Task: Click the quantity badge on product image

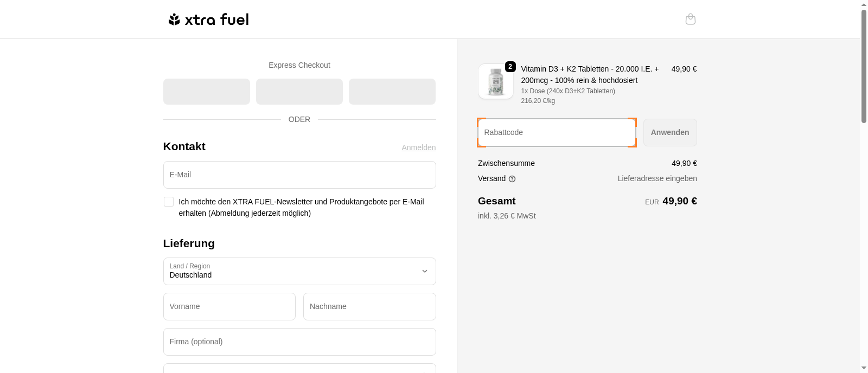Action: click(x=510, y=67)
